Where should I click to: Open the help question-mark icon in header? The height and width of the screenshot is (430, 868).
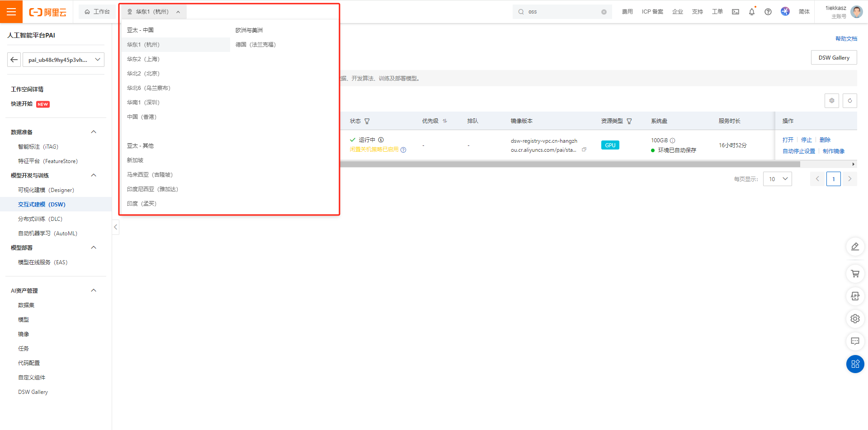click(x=768, y=12)
